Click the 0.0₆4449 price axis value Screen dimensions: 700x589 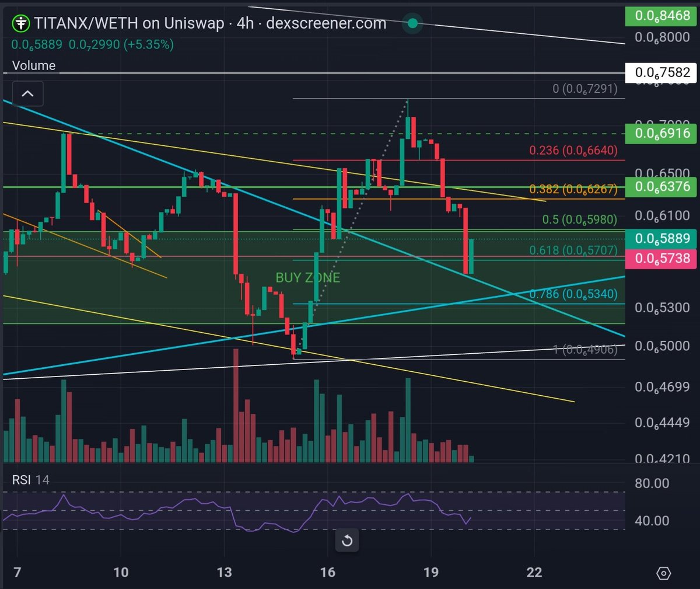662,422
